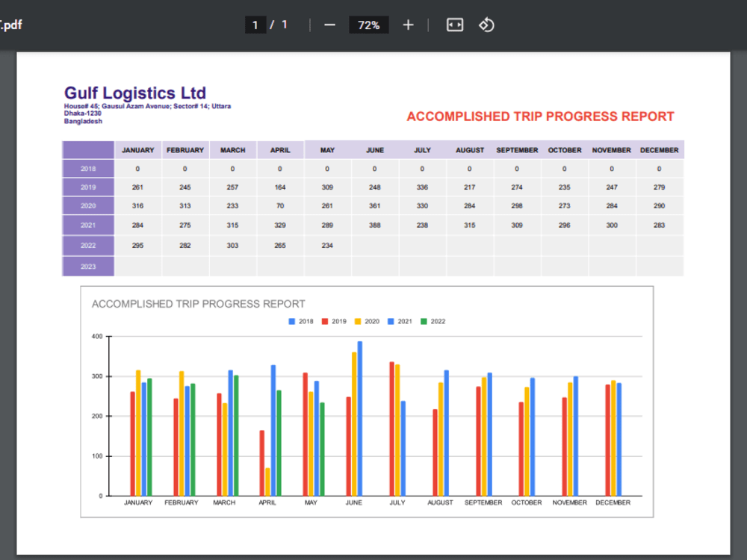Click the 2019 red legend swatch
This screenshot has width=747, height=560.
coord(325,321)
